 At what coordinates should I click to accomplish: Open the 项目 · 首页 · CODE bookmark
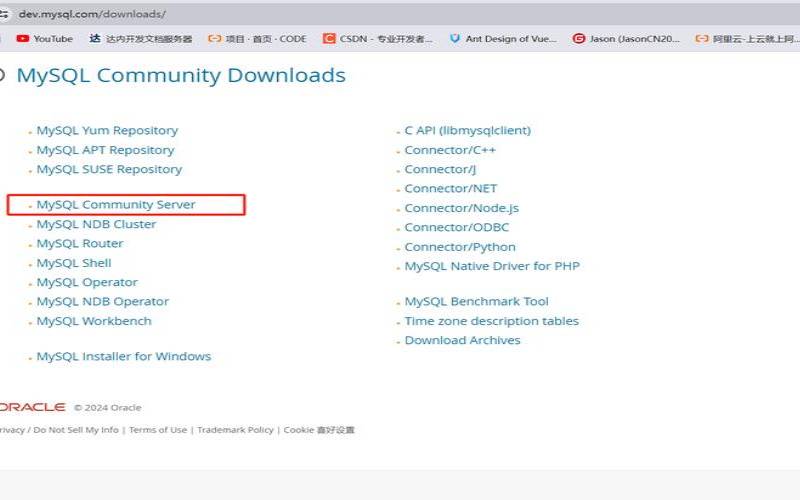(257, 39)
